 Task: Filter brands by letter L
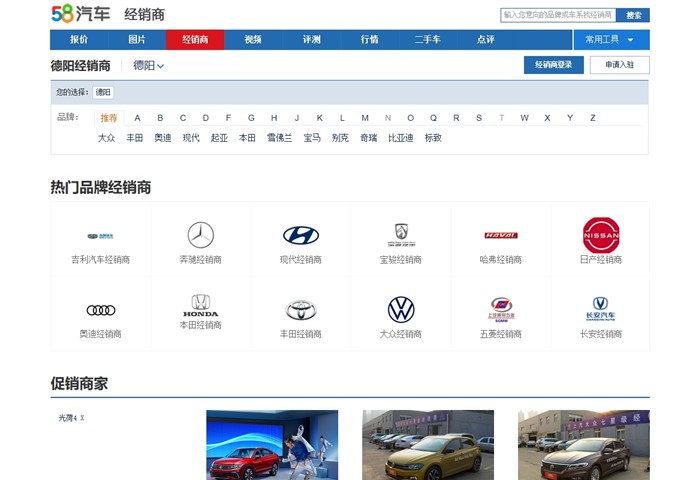[342, 118]
